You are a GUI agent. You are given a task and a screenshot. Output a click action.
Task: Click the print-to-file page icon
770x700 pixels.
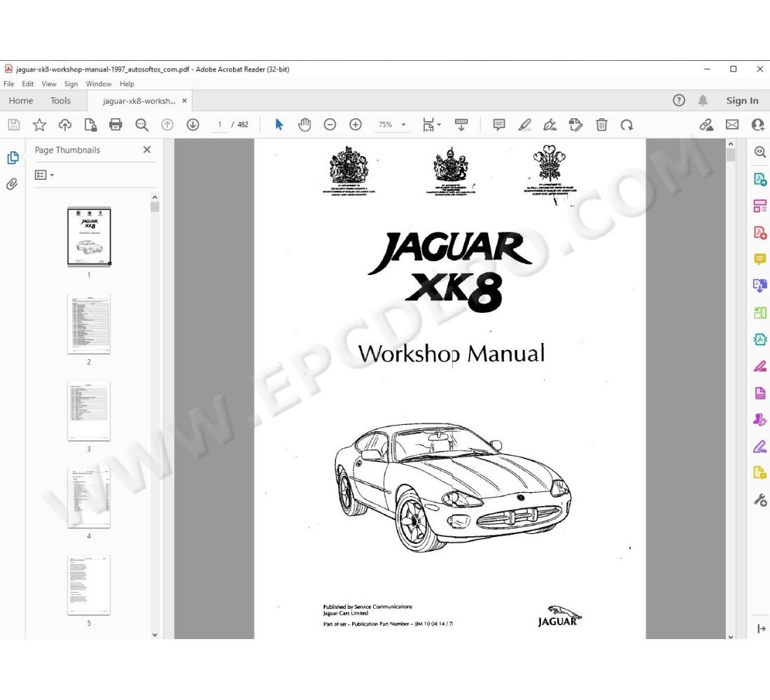point(90,125)
